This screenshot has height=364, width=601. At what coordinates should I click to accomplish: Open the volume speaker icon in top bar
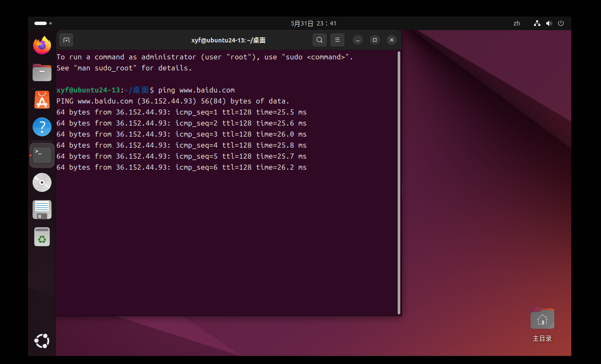coord(549,23)
